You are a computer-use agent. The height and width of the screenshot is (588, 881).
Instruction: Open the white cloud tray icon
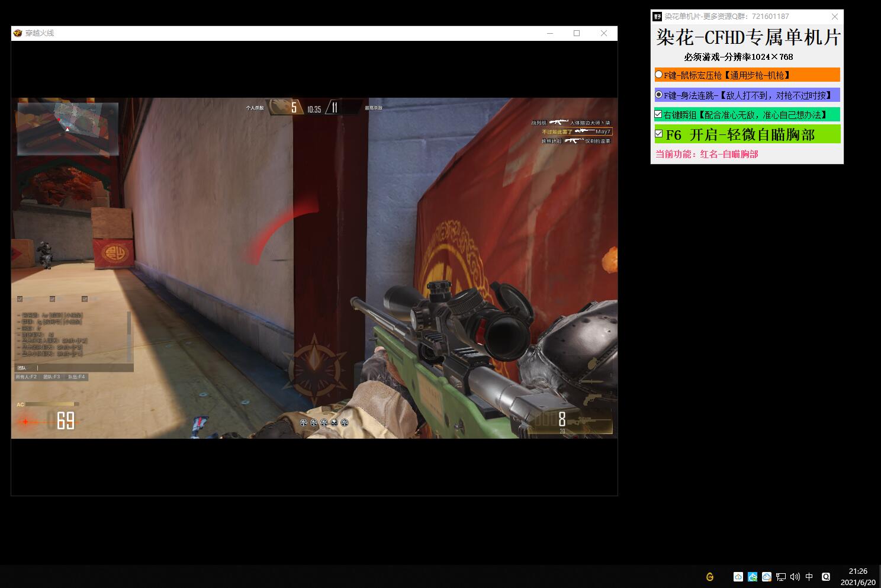tap(738, 577)
